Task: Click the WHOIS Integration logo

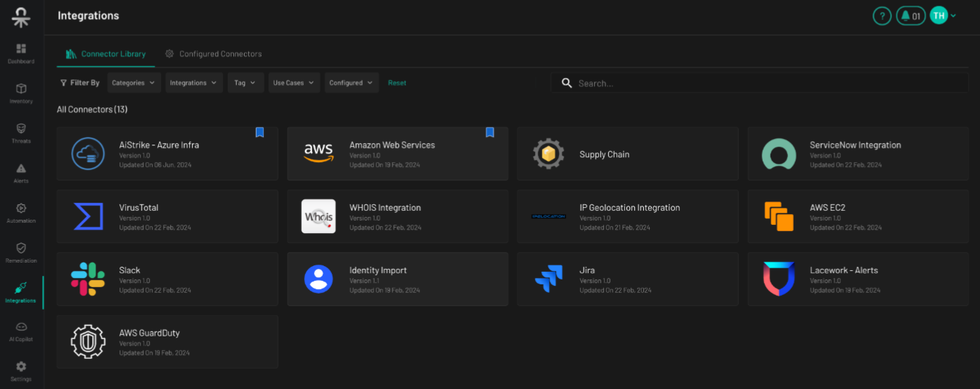Action: 318,216
